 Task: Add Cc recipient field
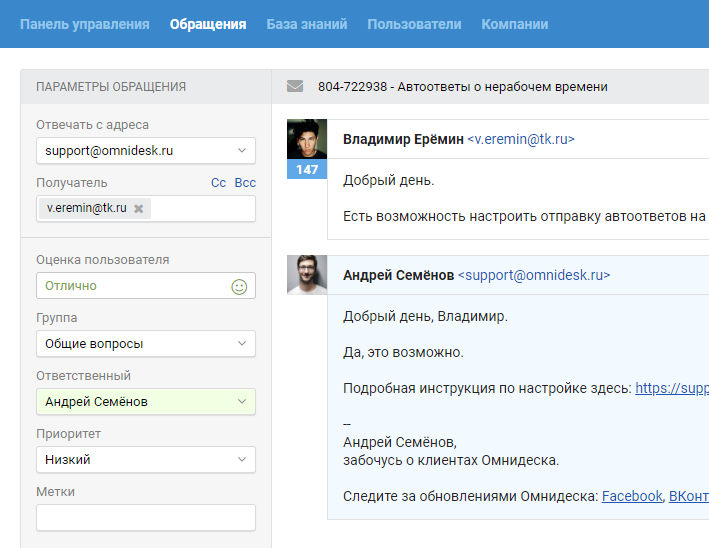[218, 183]
